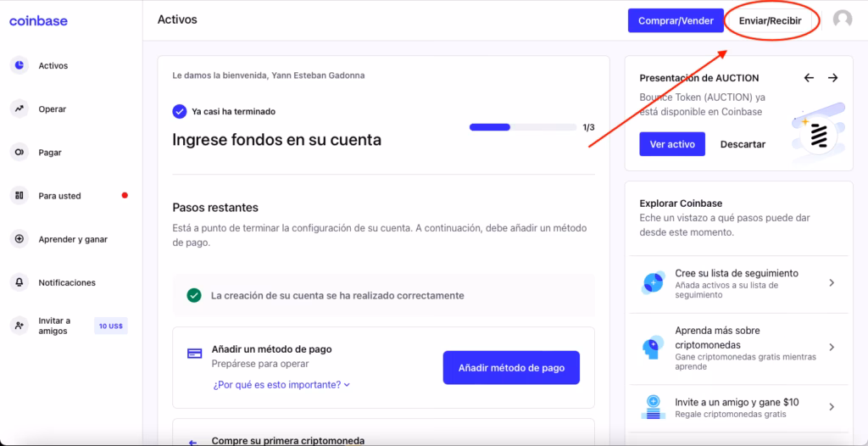This screenshot has width=868, height=446.
Task: Click the Pasos restantes heading
Action: [x=215, y=208]
